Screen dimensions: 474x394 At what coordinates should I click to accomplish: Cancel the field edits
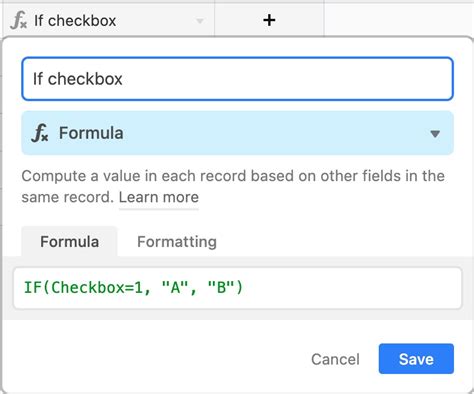[335, 359]
